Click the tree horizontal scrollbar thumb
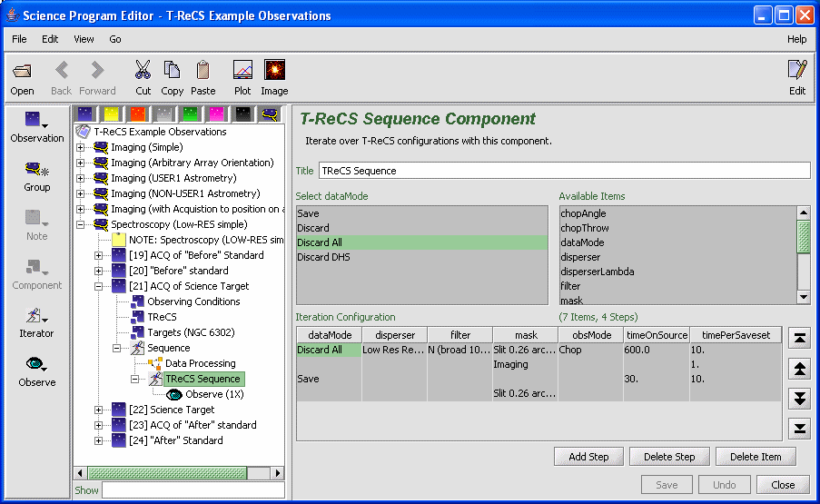820x504 pixels. coord(167,473)
